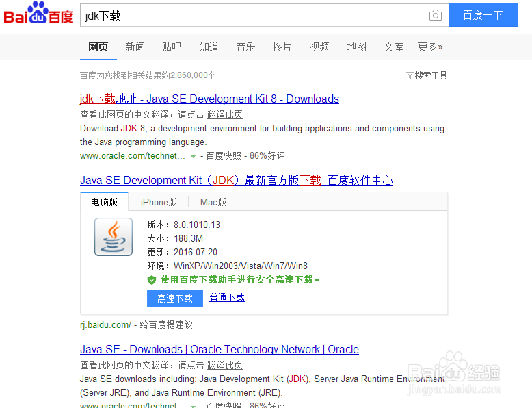Image resolution: width=532 pixels, height=408 pixels.
Task: Click the 高速下载 button
Action: [x=175, y=298]
